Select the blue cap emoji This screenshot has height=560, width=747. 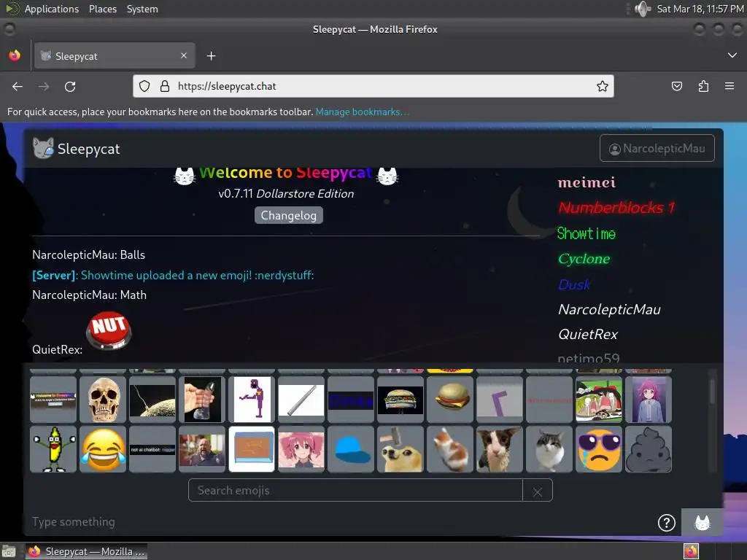[351, 449]
